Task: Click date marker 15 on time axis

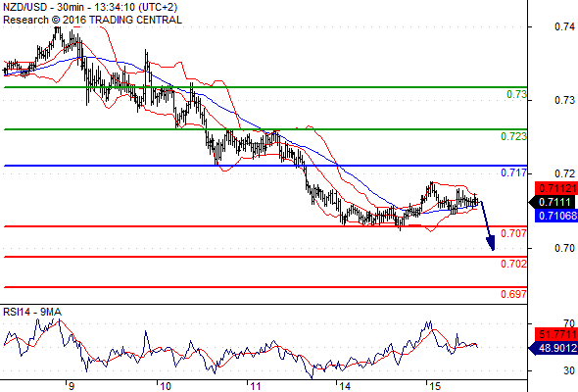Action: coord(435,386)
